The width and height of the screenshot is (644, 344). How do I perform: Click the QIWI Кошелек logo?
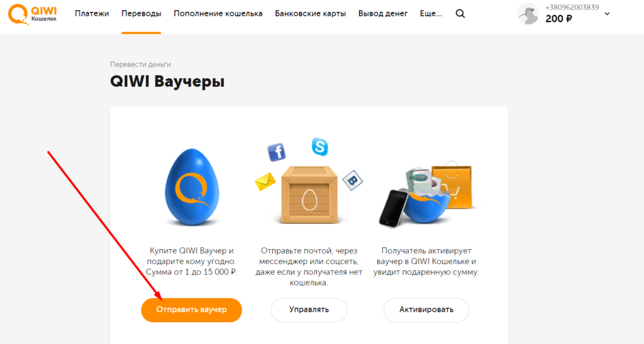[x=33, y=14]
